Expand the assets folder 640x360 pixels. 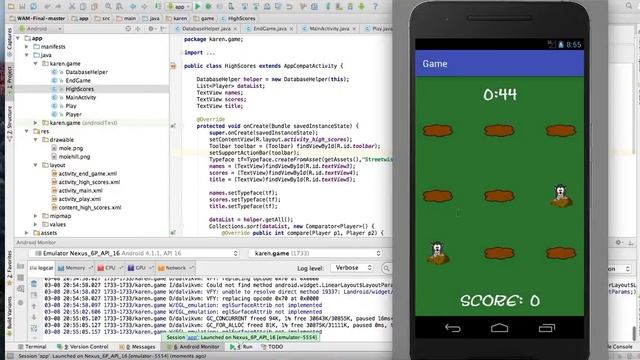27,233
